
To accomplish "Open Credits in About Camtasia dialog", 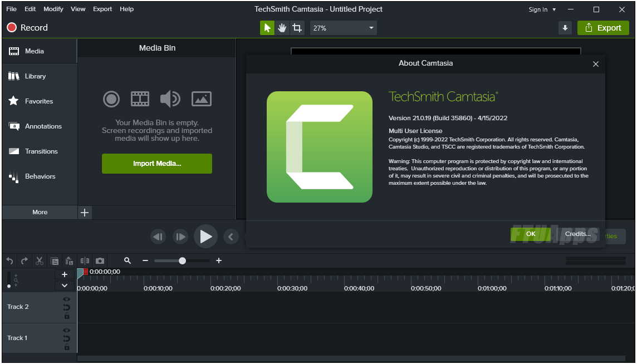I will click(577, 234).
